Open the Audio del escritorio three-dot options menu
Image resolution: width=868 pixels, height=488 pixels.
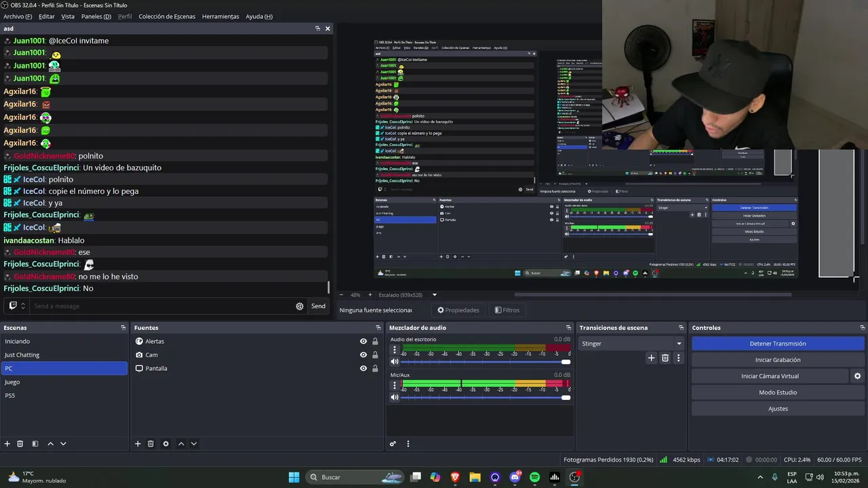tap(395, 350)
